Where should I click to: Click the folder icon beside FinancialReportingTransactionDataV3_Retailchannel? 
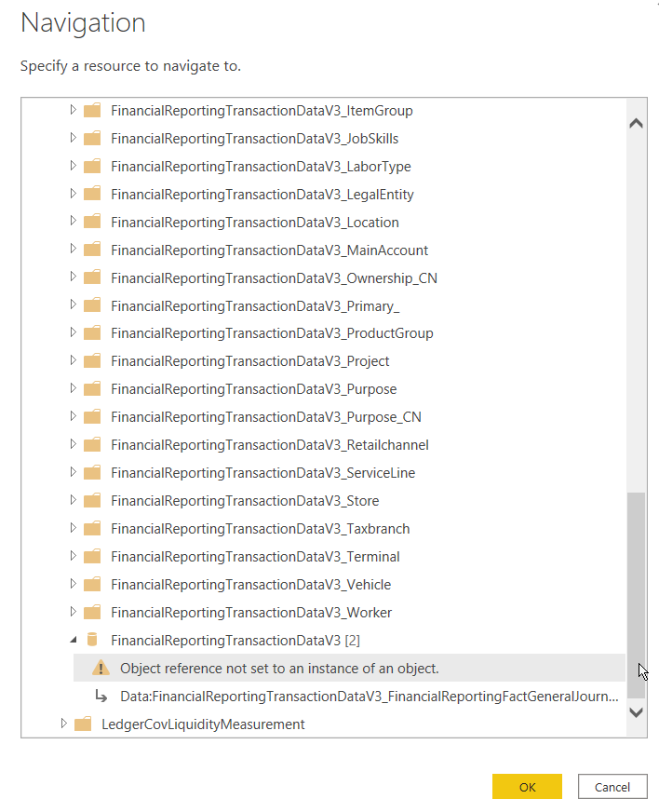pyautogui.click(x=92, y=445)
